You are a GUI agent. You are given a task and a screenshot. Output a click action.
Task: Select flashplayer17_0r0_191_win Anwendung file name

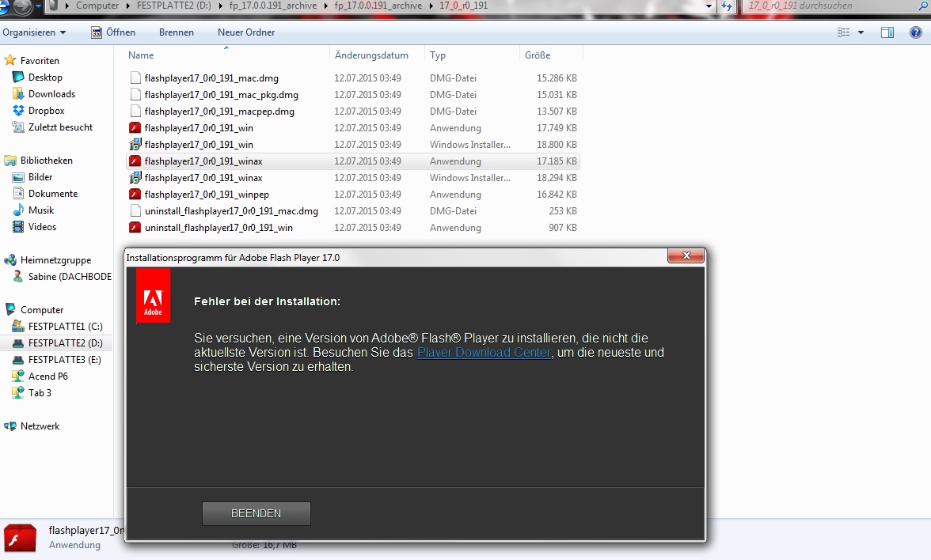(x=199, y=127)
